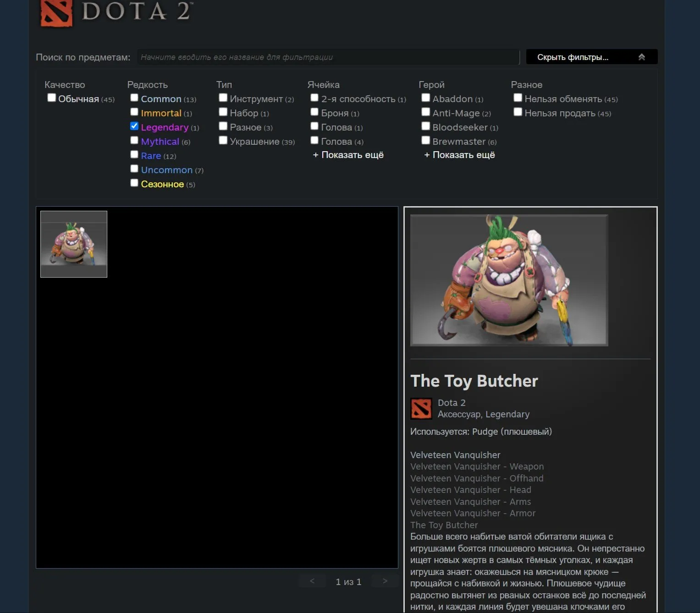The image size is (700, 613).
Task: Enable the Mythical rarity checkbox
Action: [134, 140]
